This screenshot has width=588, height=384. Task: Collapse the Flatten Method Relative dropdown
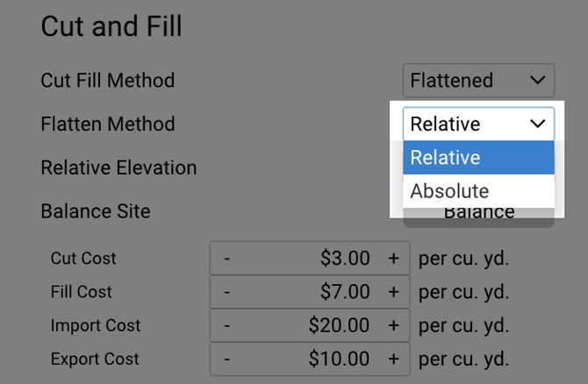478,124
